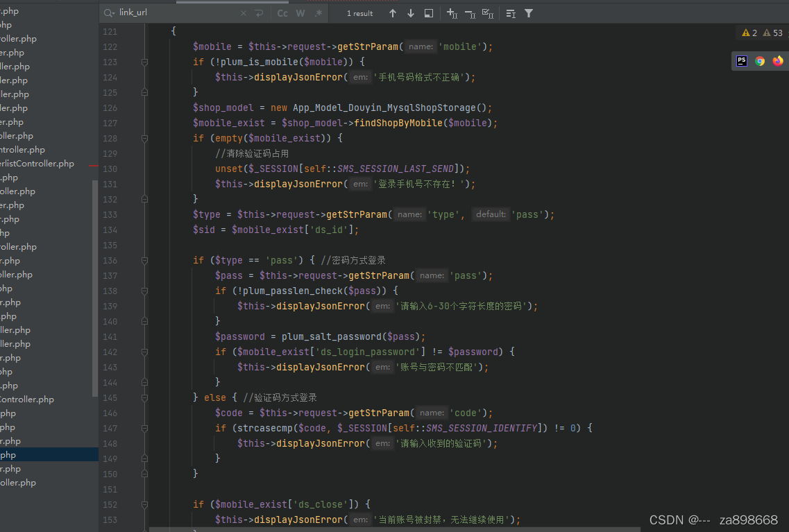Collapse the if block at line 123
The image size is (789, 532).
click(144, 62)
